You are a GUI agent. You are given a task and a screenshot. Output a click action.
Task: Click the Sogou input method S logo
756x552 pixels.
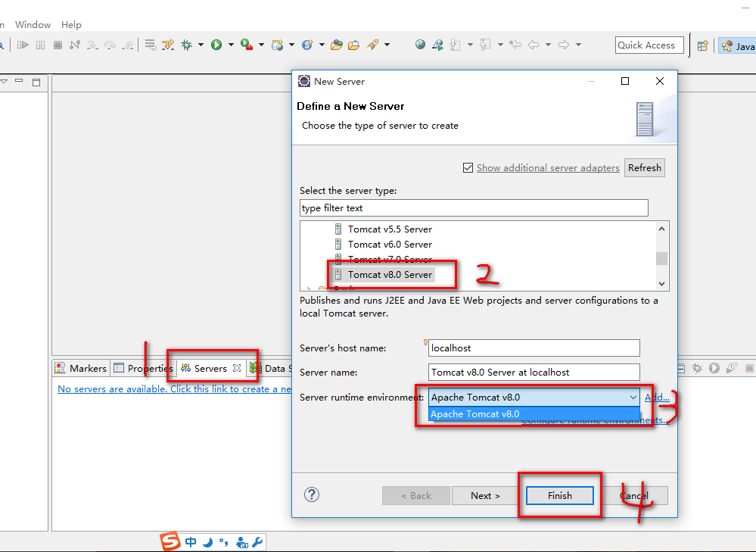point(170,542)
